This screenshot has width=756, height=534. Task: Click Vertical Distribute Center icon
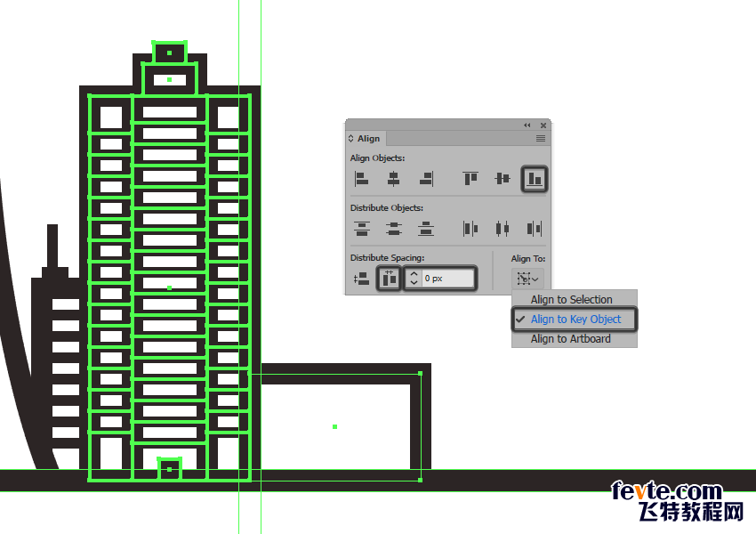(x=393, y=229)
